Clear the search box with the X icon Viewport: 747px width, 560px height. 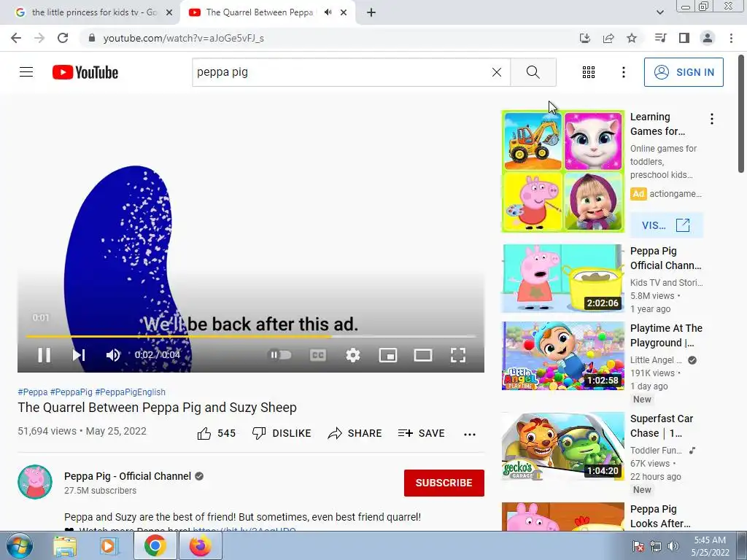pyautogui.click(x=496, y=72)
